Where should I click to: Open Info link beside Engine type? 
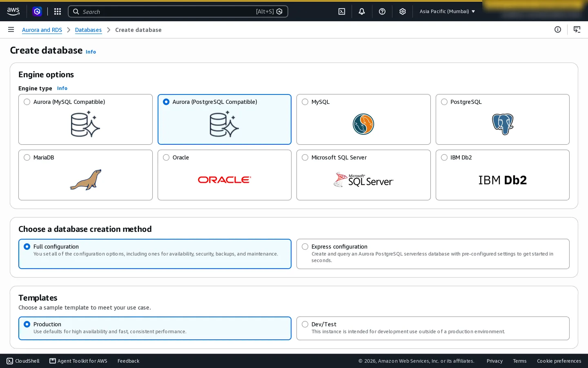[62, 88]
